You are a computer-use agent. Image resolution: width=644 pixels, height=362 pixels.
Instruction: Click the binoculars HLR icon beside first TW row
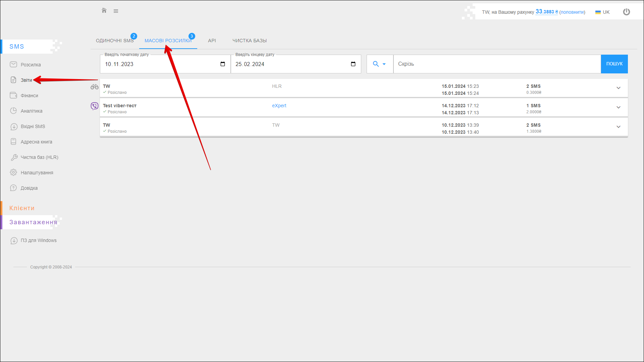[x=94, y=87]
